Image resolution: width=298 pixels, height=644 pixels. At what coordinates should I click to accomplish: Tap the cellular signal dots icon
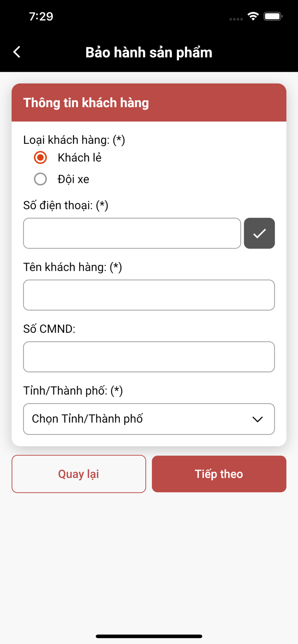coord(236,18)
